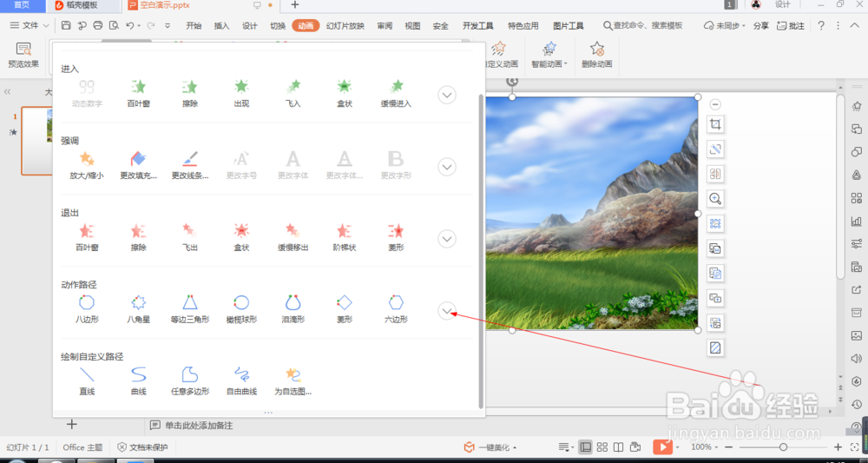Viewport: 868px width, 463px height.
Task: Switch to slide sorter grid view
Action: pos(602,447)
